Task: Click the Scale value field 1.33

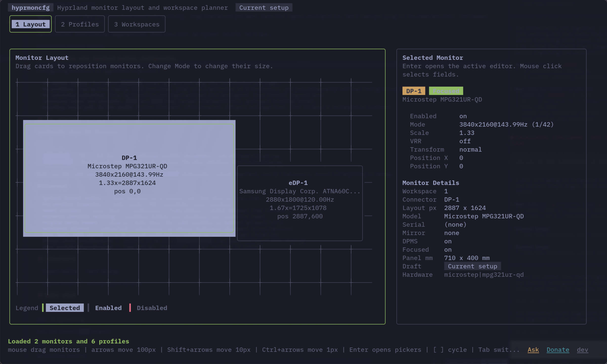Action: [467, 133]
